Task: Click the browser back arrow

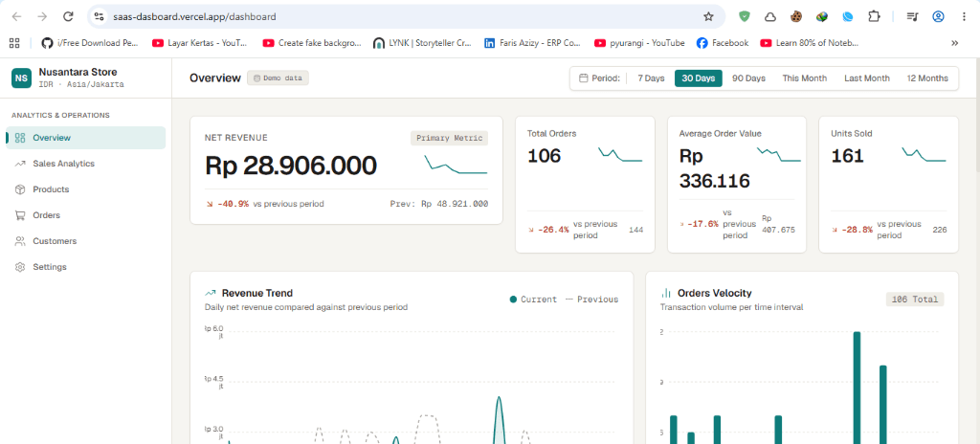Action: point(17,17)
